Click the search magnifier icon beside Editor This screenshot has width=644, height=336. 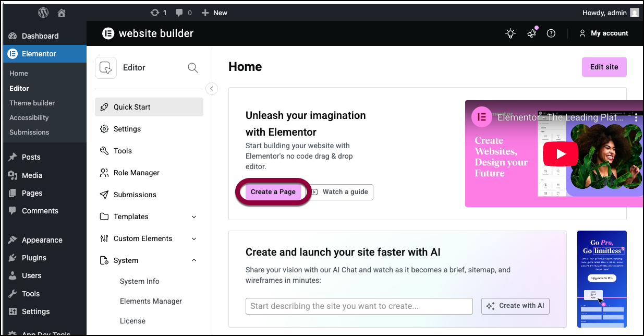(x=192, y=68)
